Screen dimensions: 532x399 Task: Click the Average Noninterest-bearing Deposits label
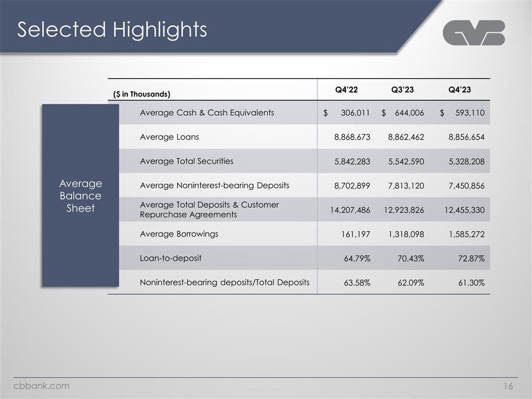pos(214,185)
